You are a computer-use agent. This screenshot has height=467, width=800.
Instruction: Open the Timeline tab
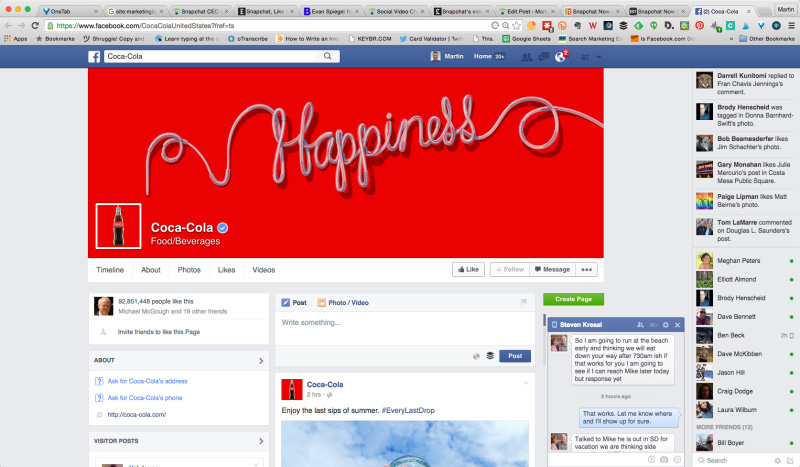110,269
